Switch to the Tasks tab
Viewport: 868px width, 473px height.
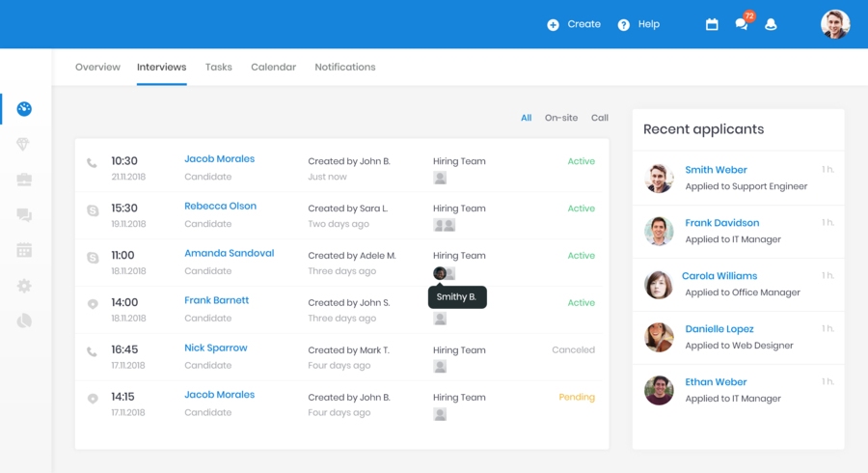click(218, 68)
